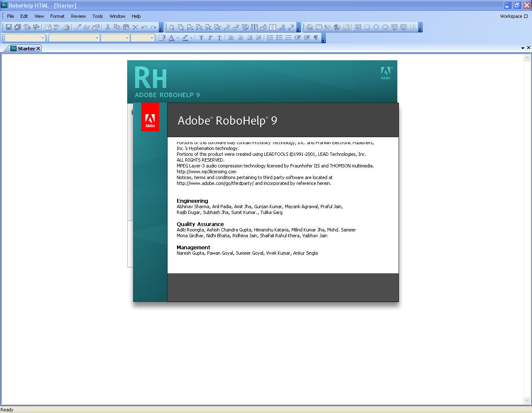Image resolution: width=532 pixels, height=413 pixels.
Task: Toggle center paragraph alignment
Action: pyautogui.click(x=240, y=38)
